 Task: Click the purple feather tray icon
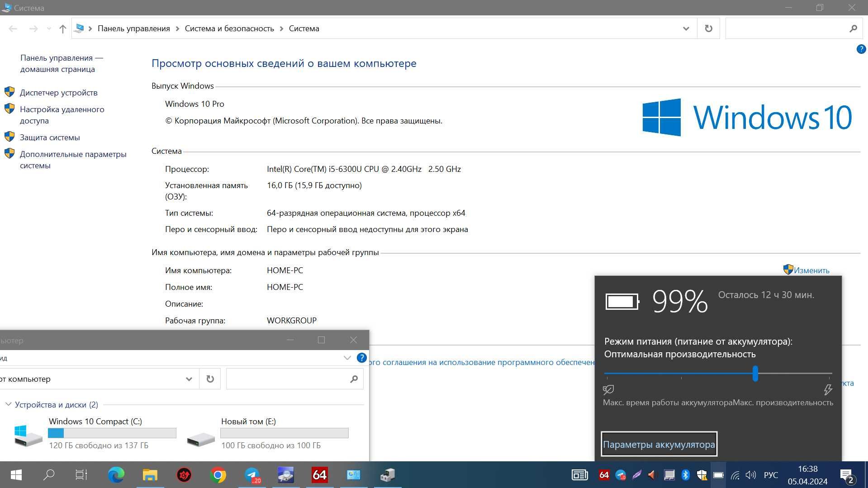click(x=637, y=475)
